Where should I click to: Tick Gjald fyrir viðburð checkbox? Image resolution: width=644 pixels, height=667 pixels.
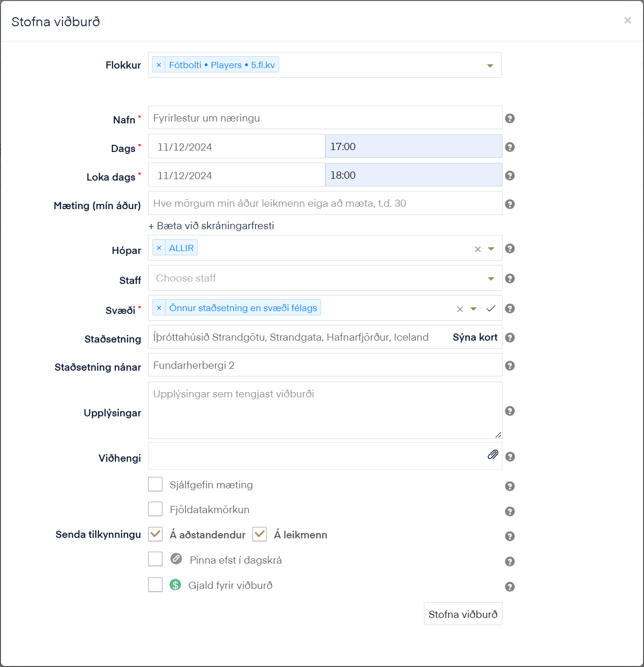point(155,585)
